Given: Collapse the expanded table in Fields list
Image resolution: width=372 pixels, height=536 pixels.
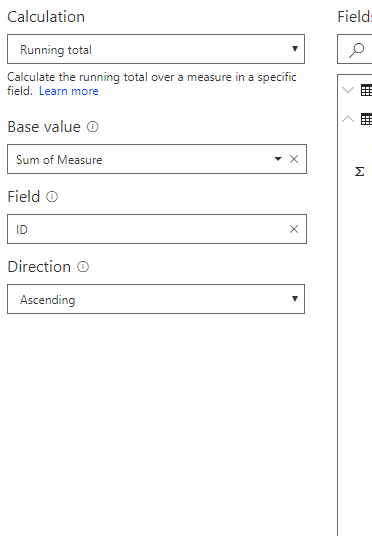Looking at the screenshot, I should (x=348, y=119).
